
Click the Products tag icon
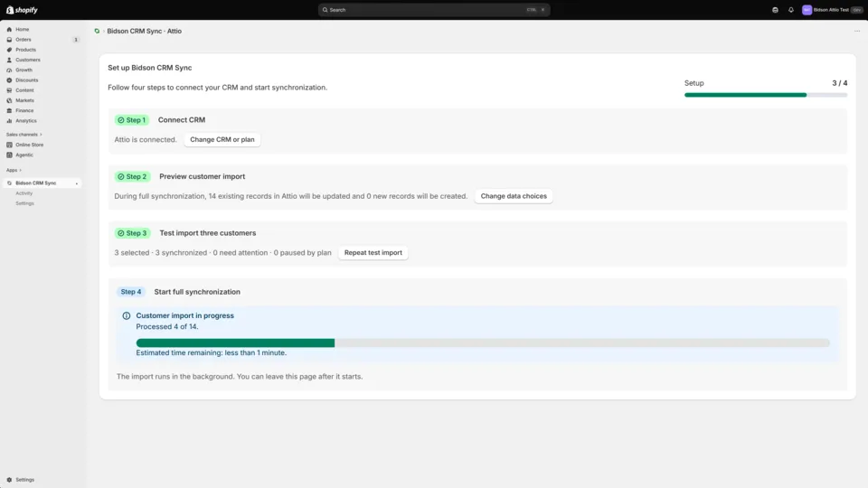click(9, 50)
